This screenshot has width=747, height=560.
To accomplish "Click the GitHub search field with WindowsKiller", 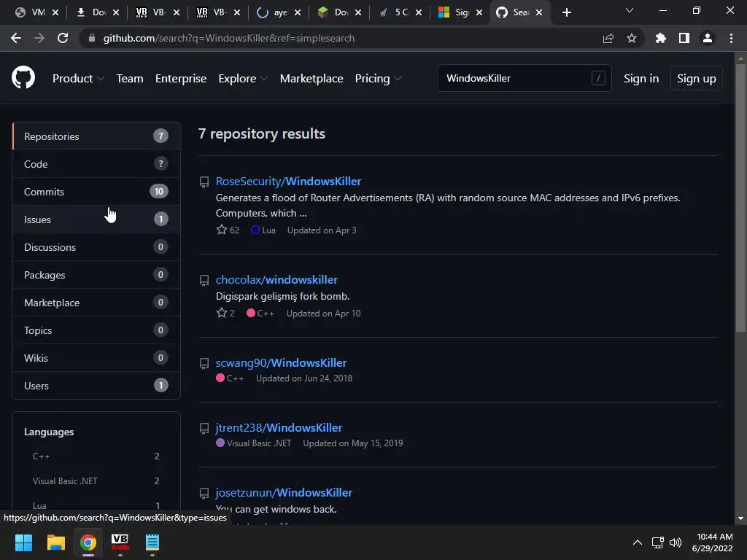I will coord(524,78).
